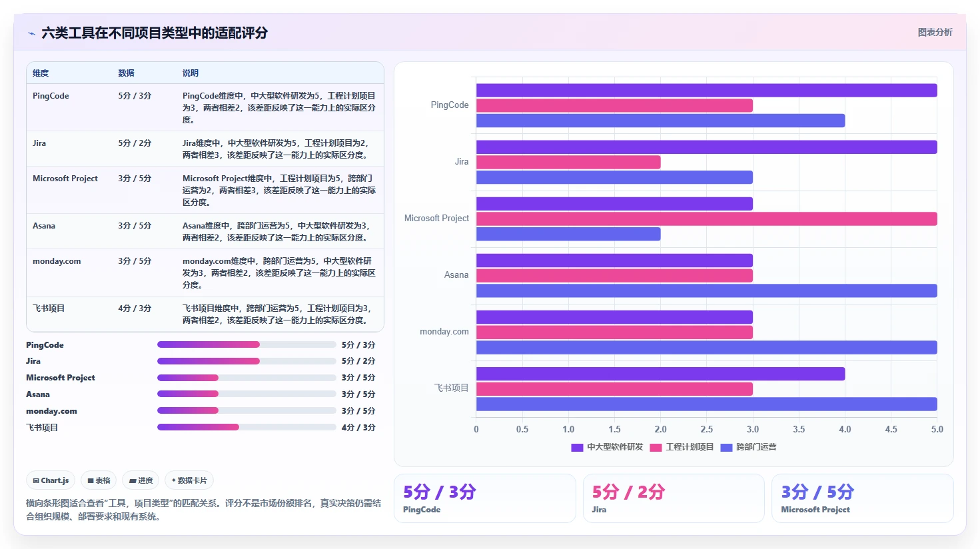The image size is (980, 549).
Task: Click monday.com's blue bar in chart
Action: point(707,348)
